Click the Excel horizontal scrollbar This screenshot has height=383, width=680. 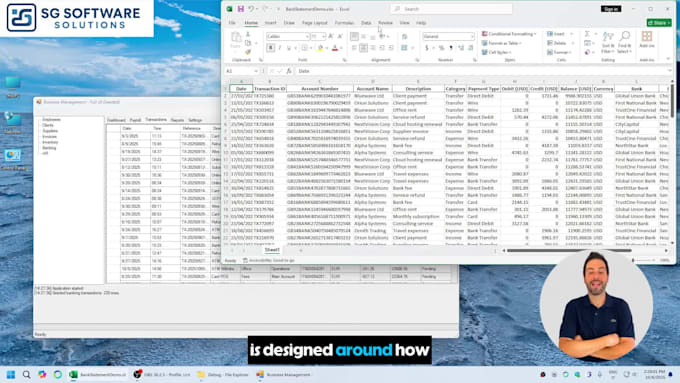tap(569, 250)
